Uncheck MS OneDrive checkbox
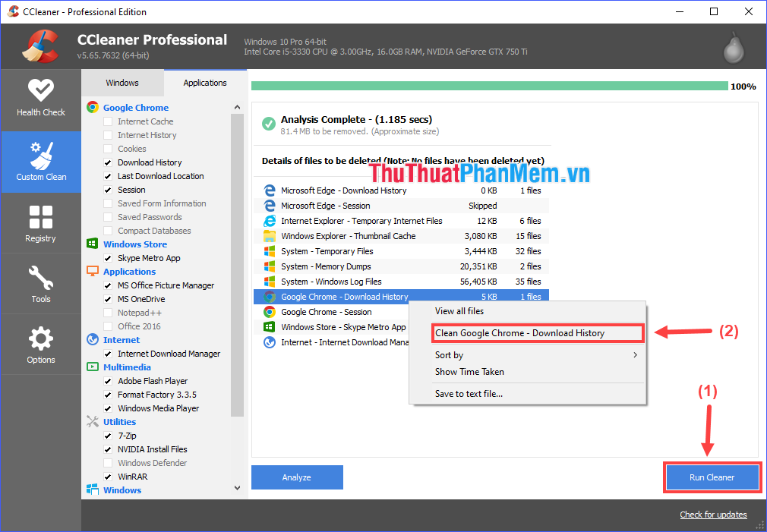The height and width of the screenshot is (532, 767). click(x=108, y=299)
